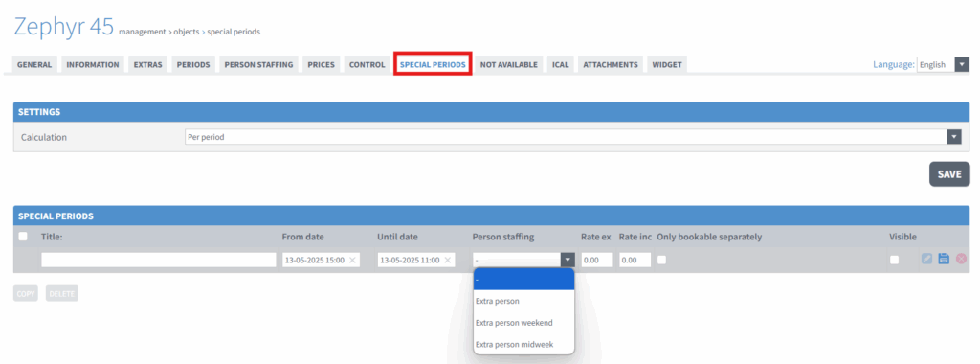980x364 pixels.
Task: Choose Extra person weekend option
Action: (x=523, y=323)
